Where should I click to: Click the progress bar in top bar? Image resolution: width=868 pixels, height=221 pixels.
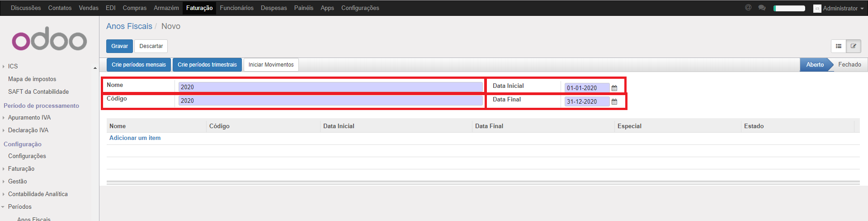[x=789, y=8]
